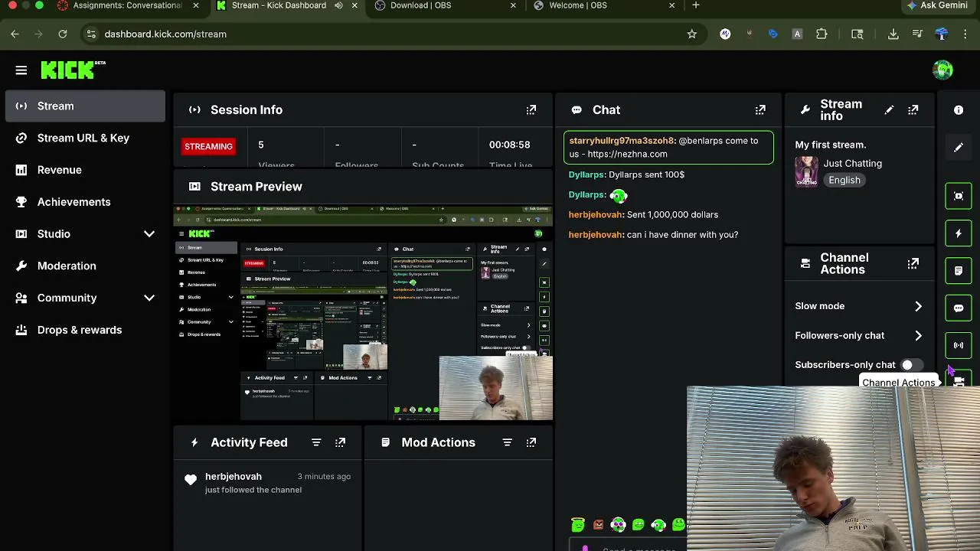Image resolution: width=980 pixels, height=551 pixels.
Task: Select Stream in the sidebar
Action: point(85,106)
